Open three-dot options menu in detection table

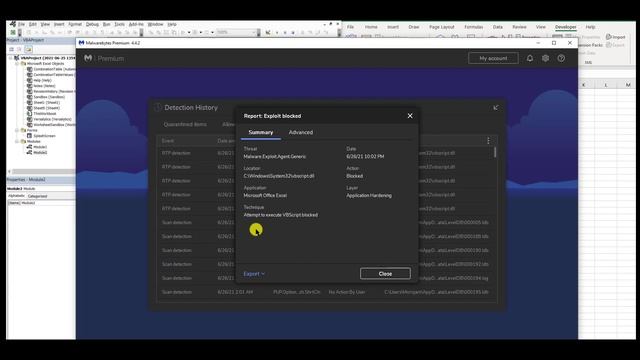coord(488,141)
